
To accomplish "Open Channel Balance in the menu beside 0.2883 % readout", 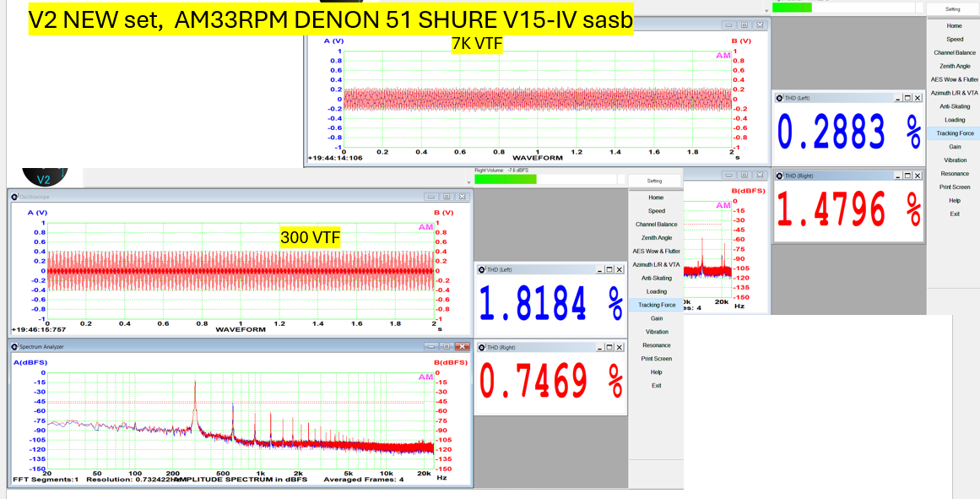I will pyautogui.click(x=955, y=53).
